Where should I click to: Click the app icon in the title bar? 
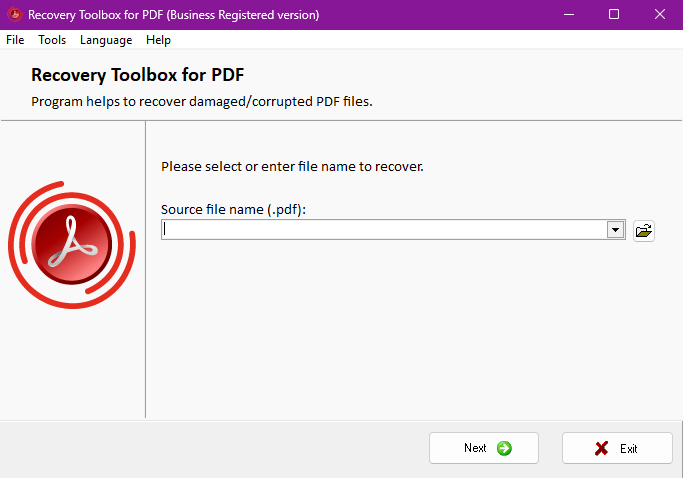click(14, 15)
